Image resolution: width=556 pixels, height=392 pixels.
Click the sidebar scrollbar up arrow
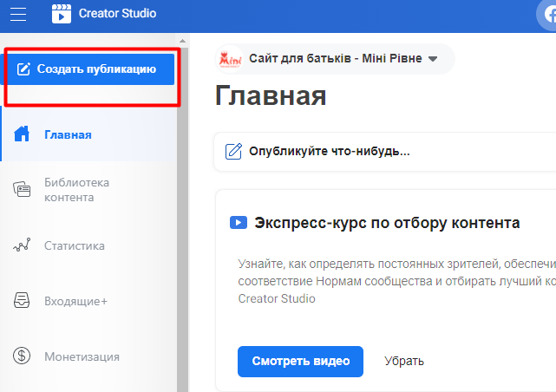182,40
